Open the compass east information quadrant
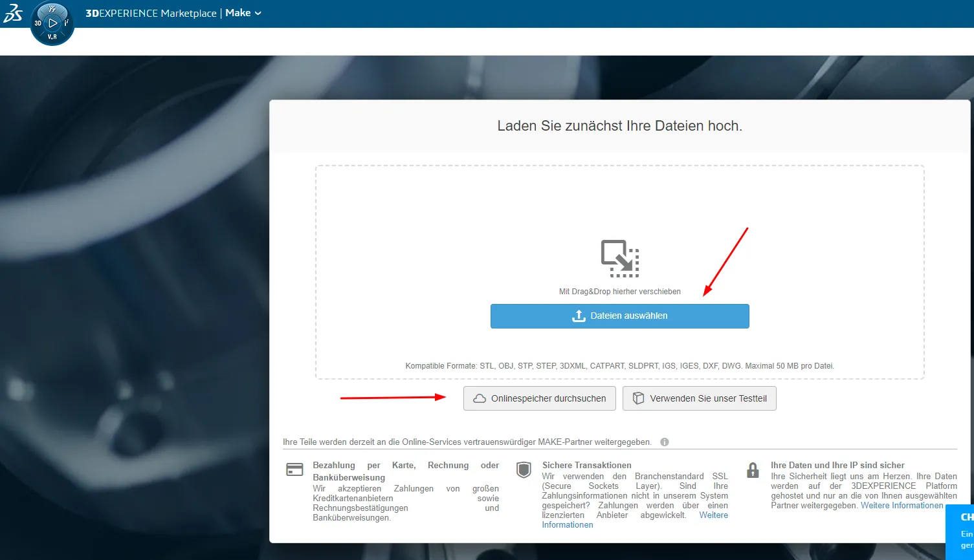The image size is (974, 560). pyautogui.click(x=67, y=23)
